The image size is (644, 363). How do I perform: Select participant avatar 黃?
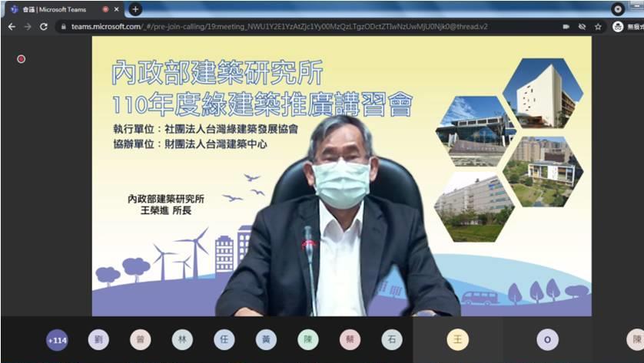(266, 340)
